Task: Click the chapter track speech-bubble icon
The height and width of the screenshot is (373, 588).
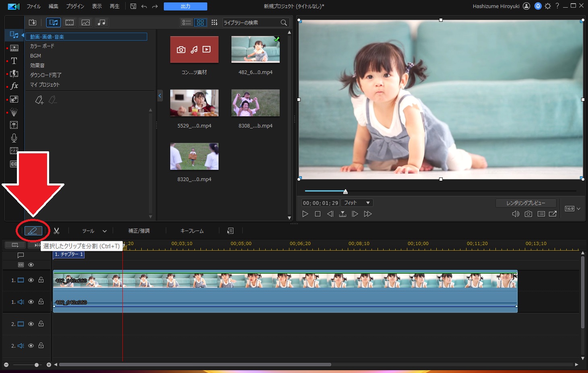Action: point(21,255)
